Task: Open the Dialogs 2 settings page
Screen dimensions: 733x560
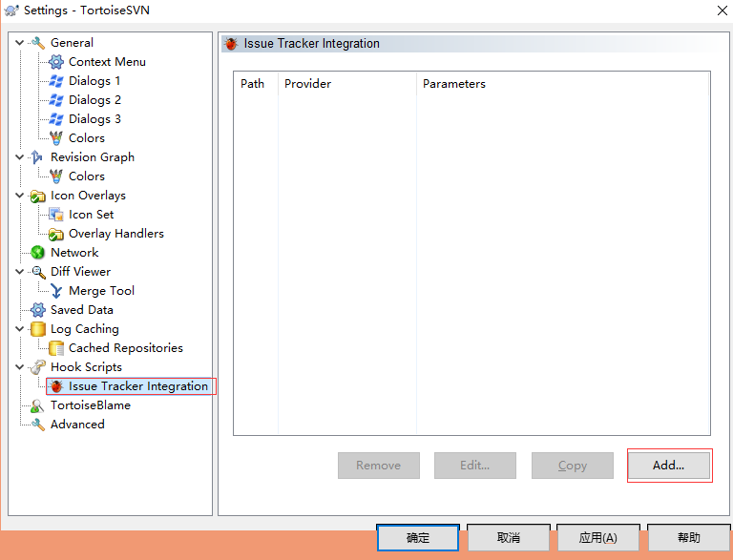Action: [x=94, y=100]
